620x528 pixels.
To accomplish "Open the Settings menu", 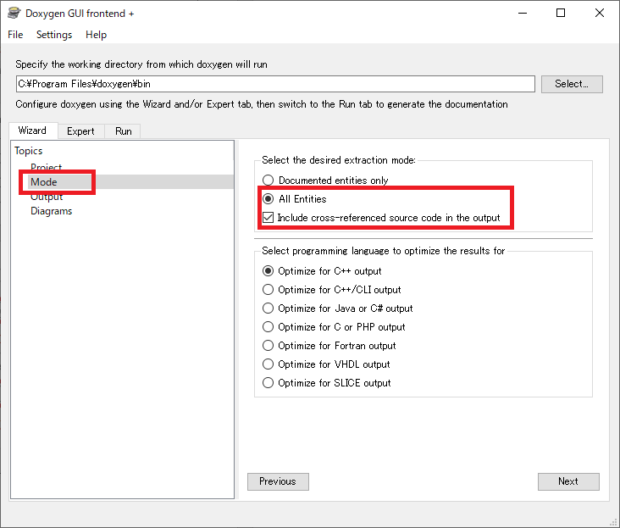I will click(x=54, y=34).
